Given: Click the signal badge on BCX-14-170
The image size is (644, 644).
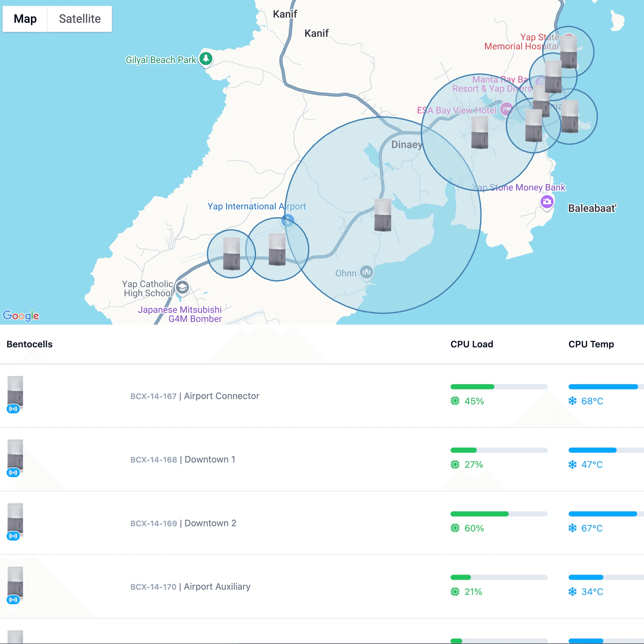Looking at the screenshot, I should 13,600.
